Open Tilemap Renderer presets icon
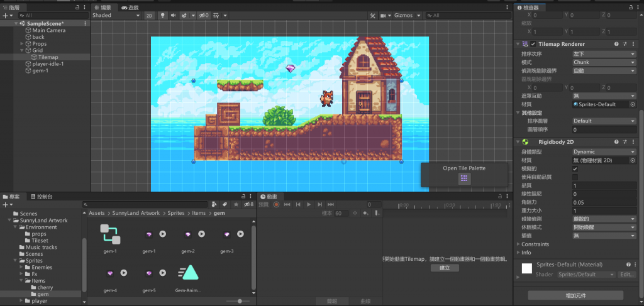The height and width of the screenshot is (306, 644). pos(625,44)
